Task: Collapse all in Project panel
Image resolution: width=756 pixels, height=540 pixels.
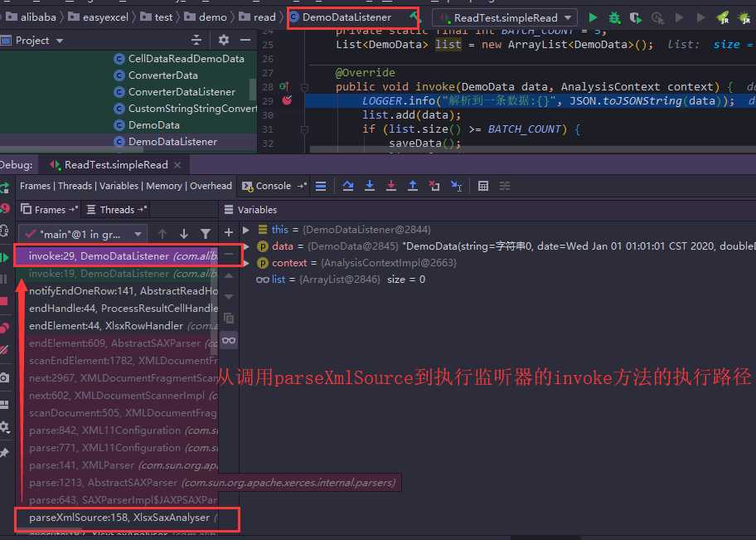Action: (196, 40)
